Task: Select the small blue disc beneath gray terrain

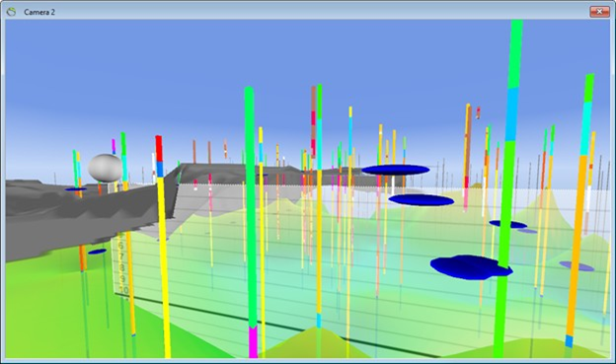Action: pyautogui.click(x=97, y=252)
